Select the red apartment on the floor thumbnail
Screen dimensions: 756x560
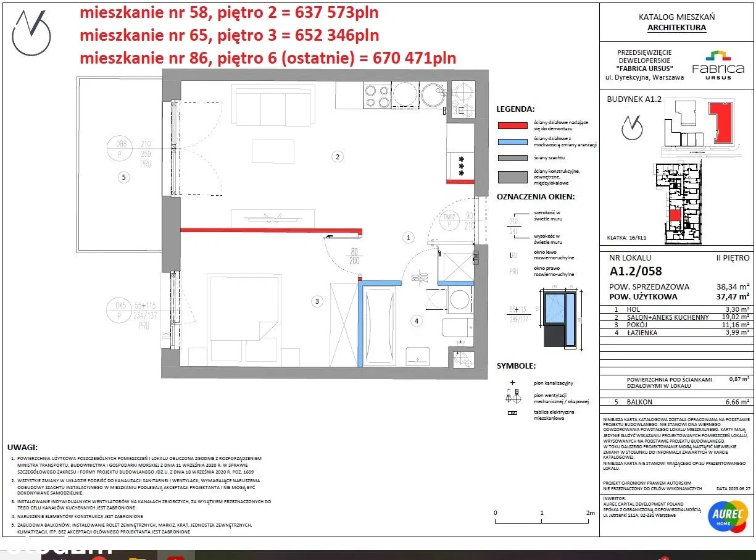(x=675, y=215)
